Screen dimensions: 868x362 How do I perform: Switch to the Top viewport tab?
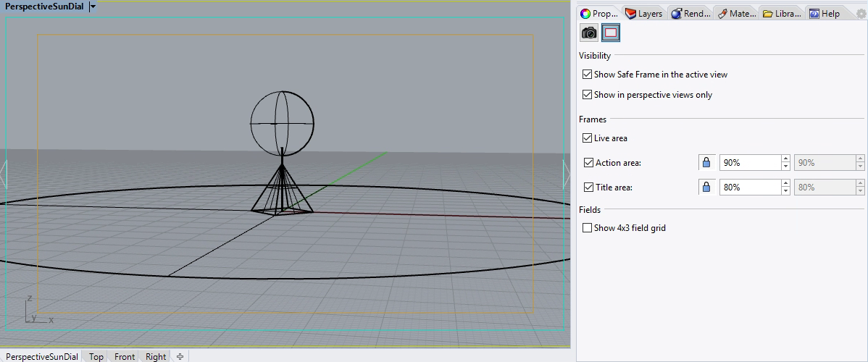pyautogui.click(x=96, y=356)
